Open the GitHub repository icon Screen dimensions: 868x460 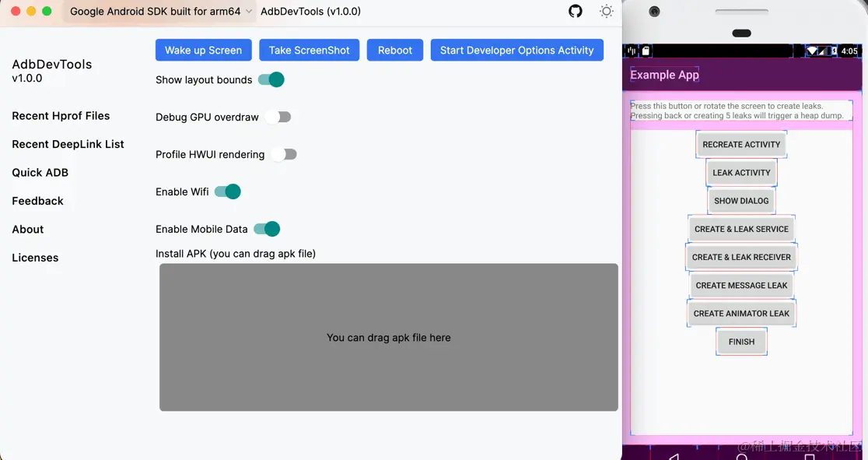click(x=575, y=11)
